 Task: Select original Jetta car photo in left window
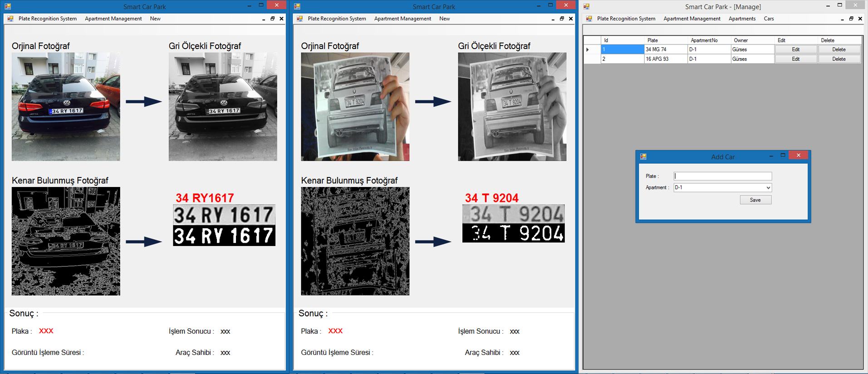click(66, 107)
